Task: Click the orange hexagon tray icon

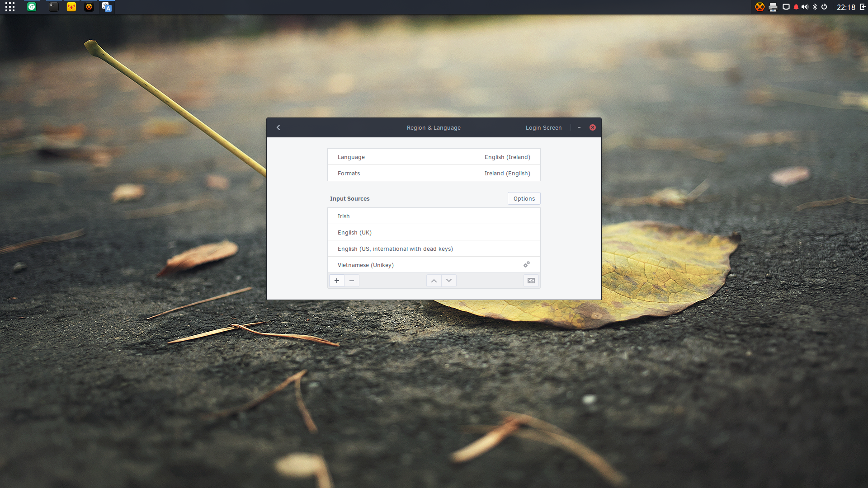Action: pos(759,7)
